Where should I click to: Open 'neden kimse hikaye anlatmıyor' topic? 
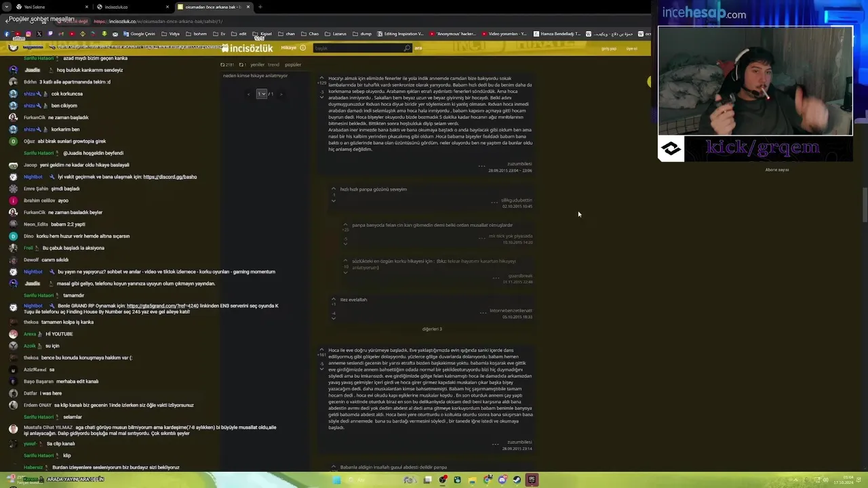(255, 75)
